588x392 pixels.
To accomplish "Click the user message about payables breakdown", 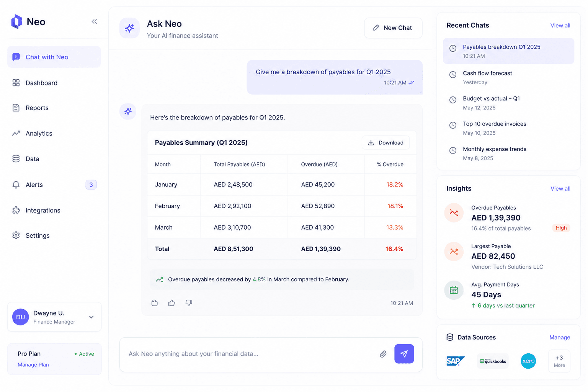I will [335, 77].
